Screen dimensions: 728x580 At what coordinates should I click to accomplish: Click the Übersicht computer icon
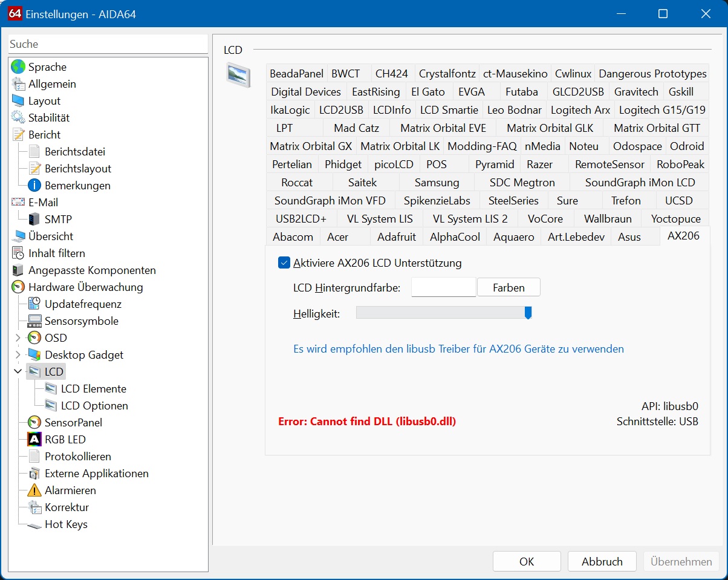pyautogui.click(x=19, y=236)
